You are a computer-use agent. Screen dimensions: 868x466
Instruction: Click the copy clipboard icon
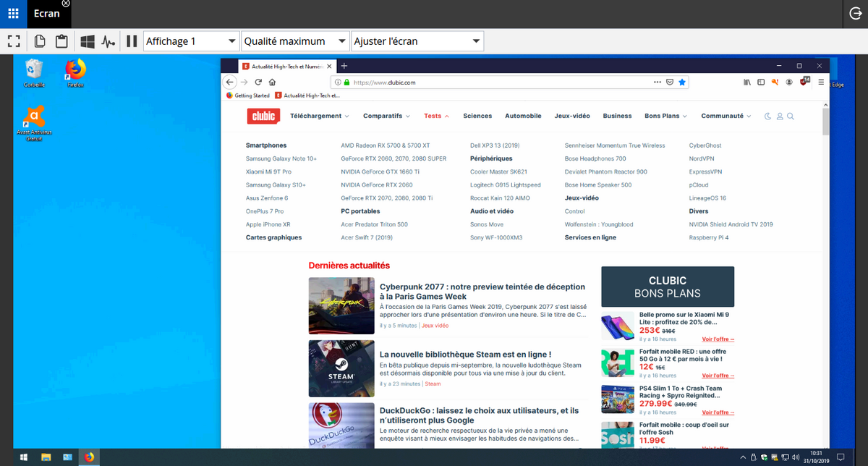click(x=40, y=41)
